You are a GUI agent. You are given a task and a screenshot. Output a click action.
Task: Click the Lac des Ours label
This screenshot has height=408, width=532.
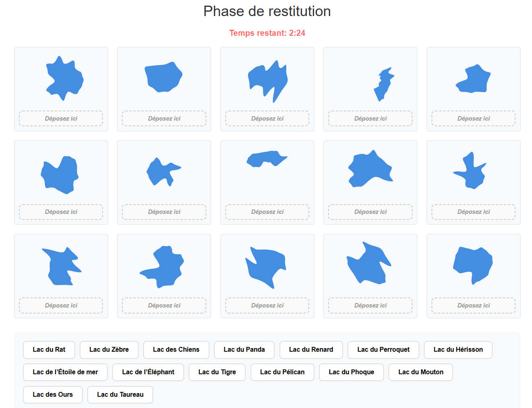click(x=53, y=395)
